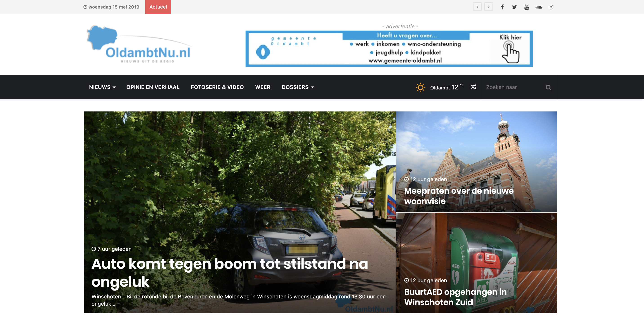The image size is (644, 320).
Task: Click the search magnifier icon
Action: click(548, 87)
